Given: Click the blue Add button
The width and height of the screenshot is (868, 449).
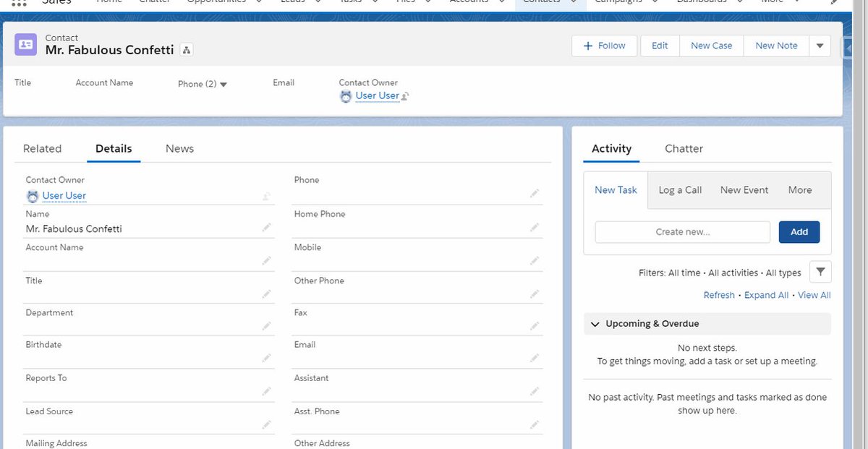Looking at the screenshot, I should click(x=799, y=232).
